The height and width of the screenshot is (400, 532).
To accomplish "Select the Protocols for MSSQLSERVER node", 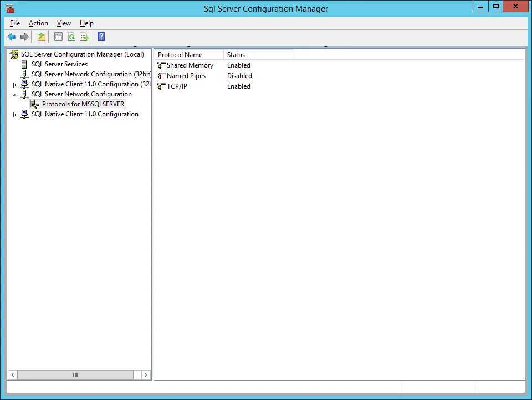I will coord(78,104).
